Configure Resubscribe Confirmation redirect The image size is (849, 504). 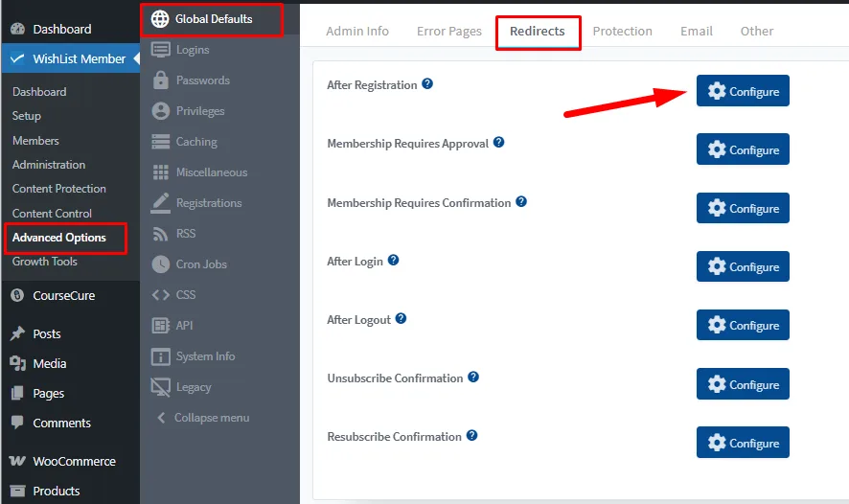tap(743, 443)
